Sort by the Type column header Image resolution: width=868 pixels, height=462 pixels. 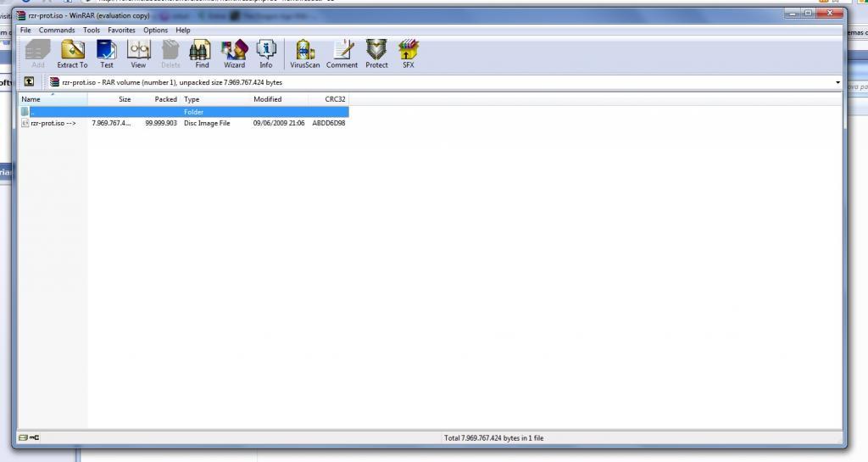(215, 99)
